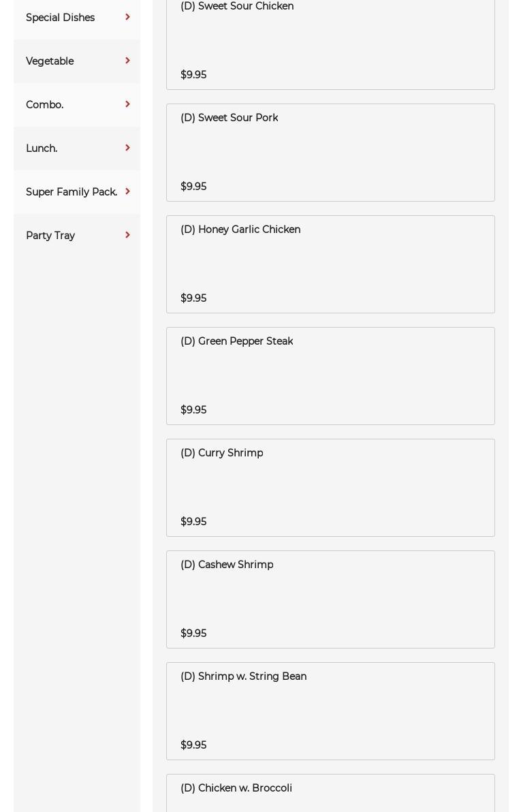Open the Special Dishes menu category
521x812 pixels.
pos(60,18)
